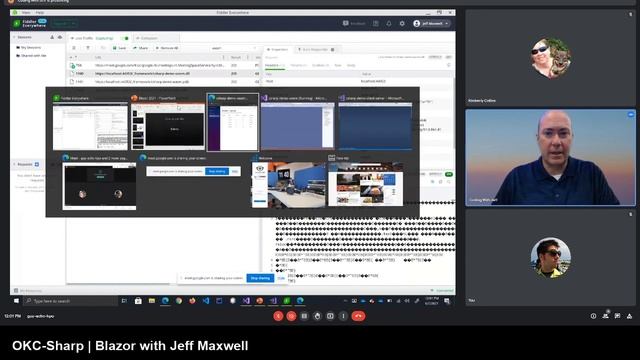This screenshot has width=640, height=360.
Task: Collapse the Requests panel section
Action: pyautogui.click(x=15, y=164)
